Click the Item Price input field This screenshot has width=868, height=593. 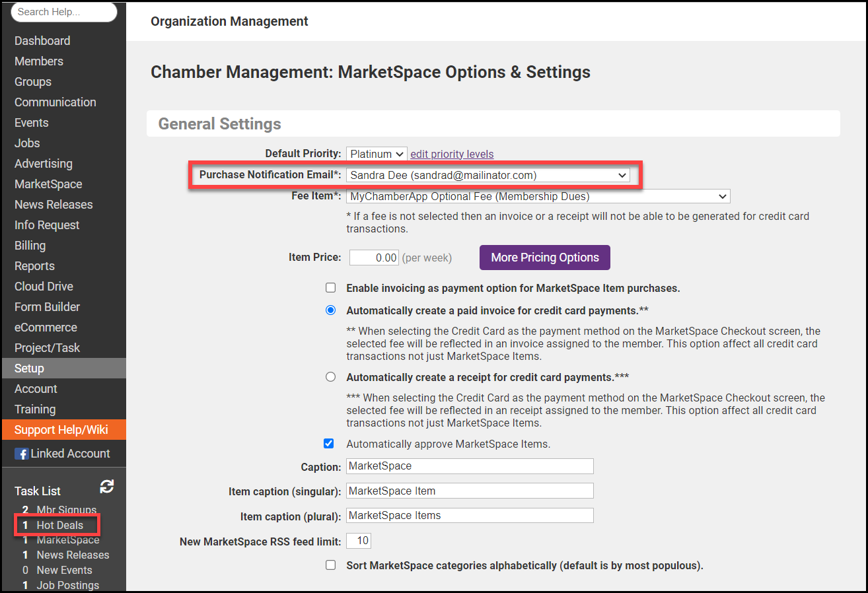pos(374,258)
